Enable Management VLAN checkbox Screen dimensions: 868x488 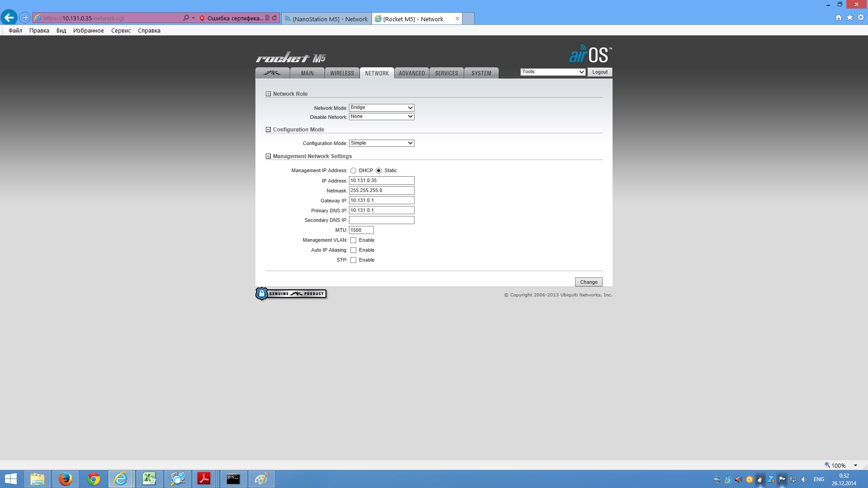[x=353, y=240]
